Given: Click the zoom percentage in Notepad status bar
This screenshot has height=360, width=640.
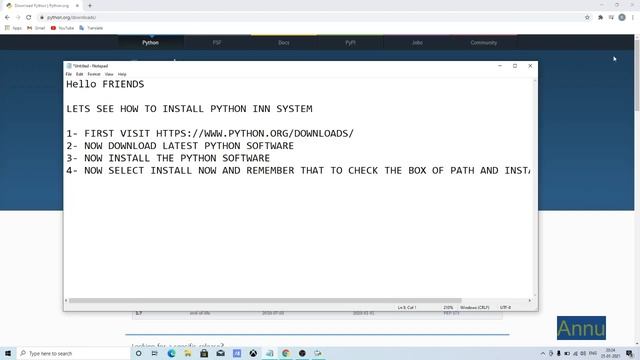Looking at the screenshot, I should [448, 307].
